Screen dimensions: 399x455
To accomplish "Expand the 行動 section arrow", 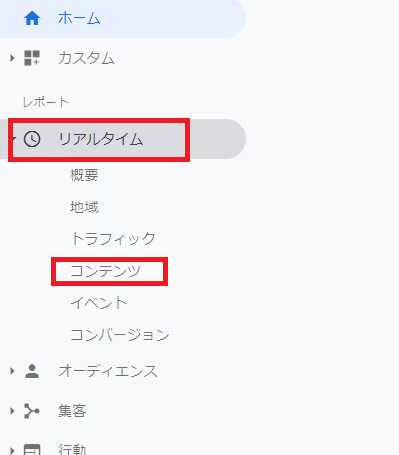I will coord(12,450).
